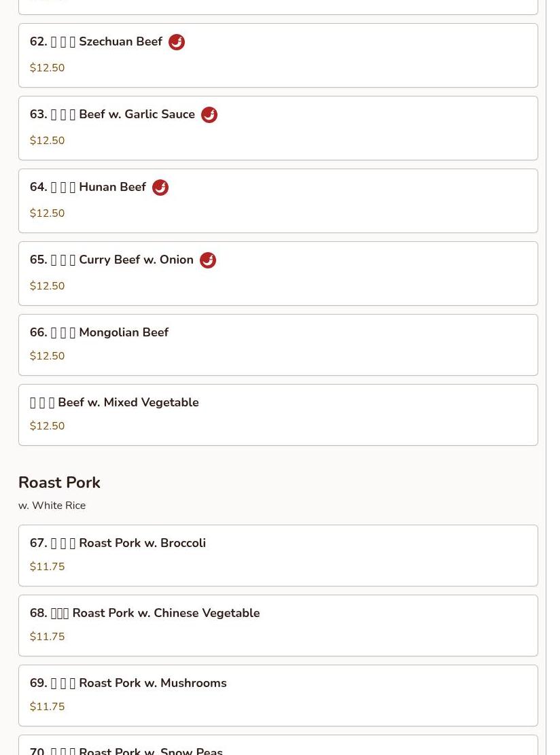The image size is (560, 755).
Task: Open Mongolian Beef item details
Action: pyautogui.click(x=278, y=345)
